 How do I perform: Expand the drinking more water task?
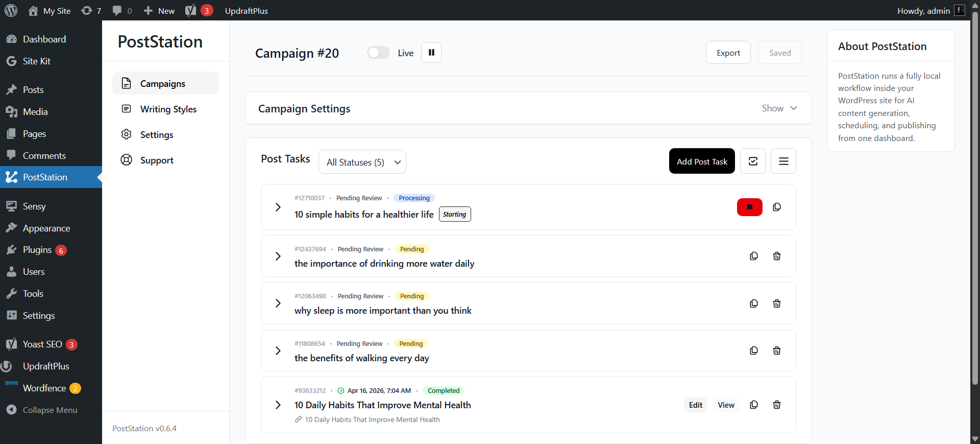pyautogui.click(x=278, y=256)
